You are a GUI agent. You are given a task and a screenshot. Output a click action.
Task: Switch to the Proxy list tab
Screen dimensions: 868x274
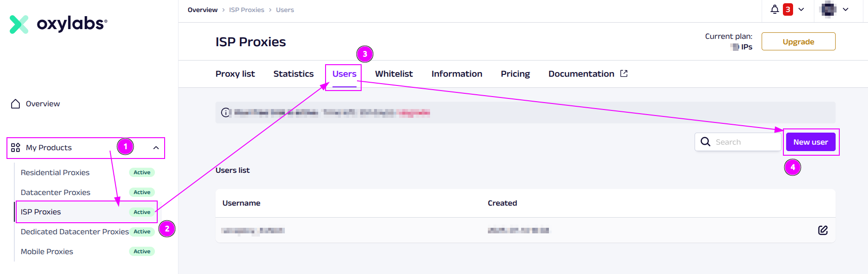click(235, 74)
